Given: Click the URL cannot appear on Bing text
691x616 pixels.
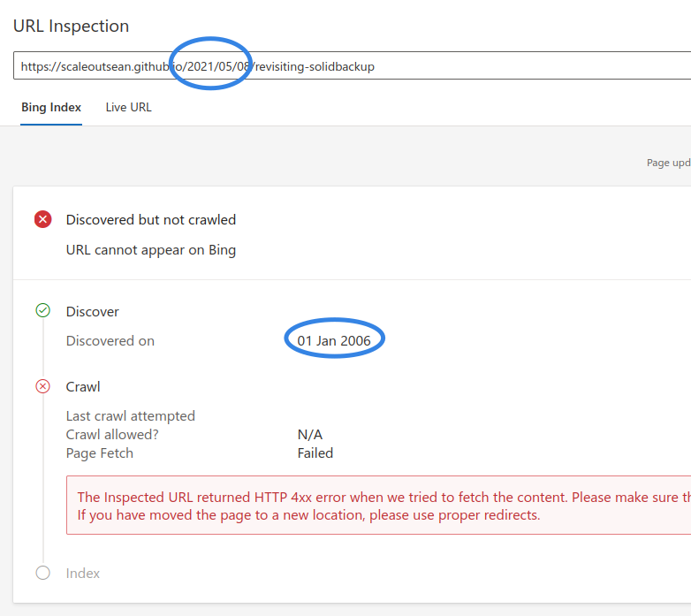Looking at the screenshot, I should 151,250.
